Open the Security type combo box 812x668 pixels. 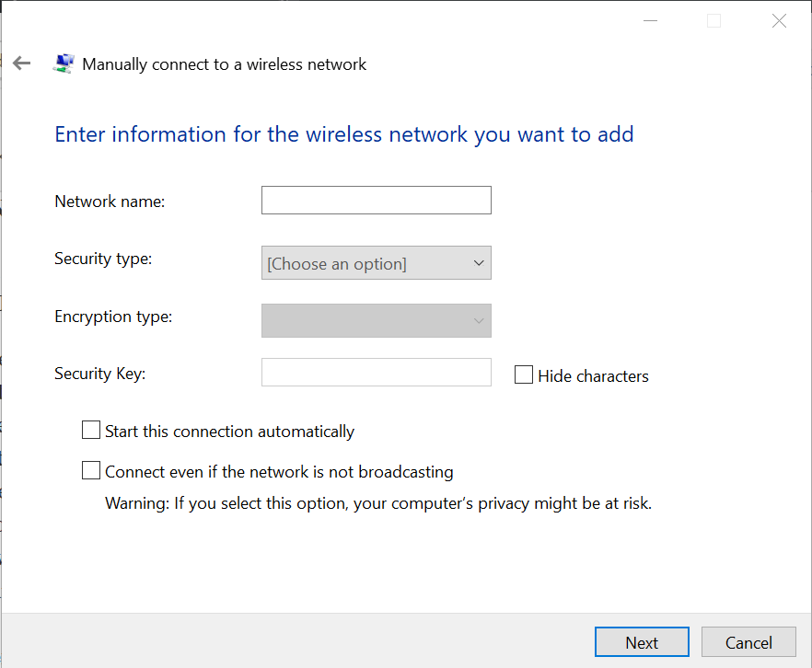[377, 263]
